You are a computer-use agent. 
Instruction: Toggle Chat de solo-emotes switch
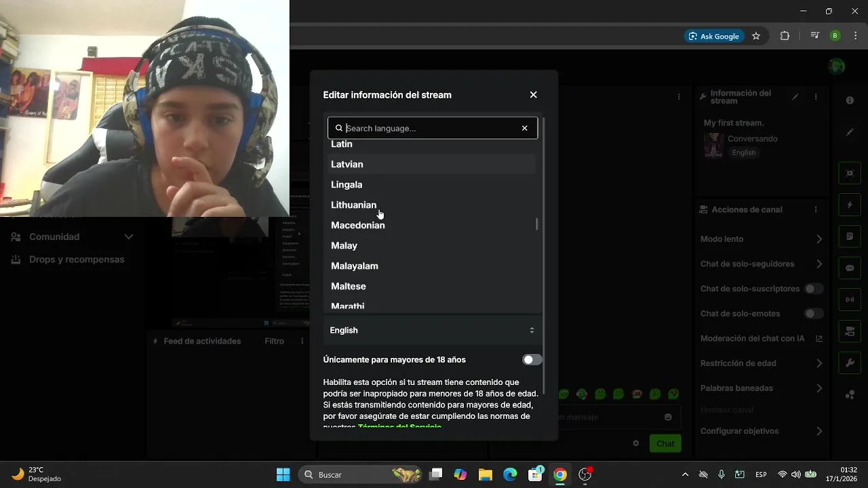coord(813,314)
